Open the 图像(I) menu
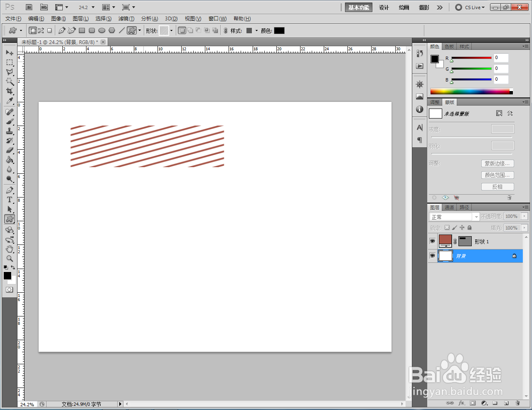 [58, 19]
